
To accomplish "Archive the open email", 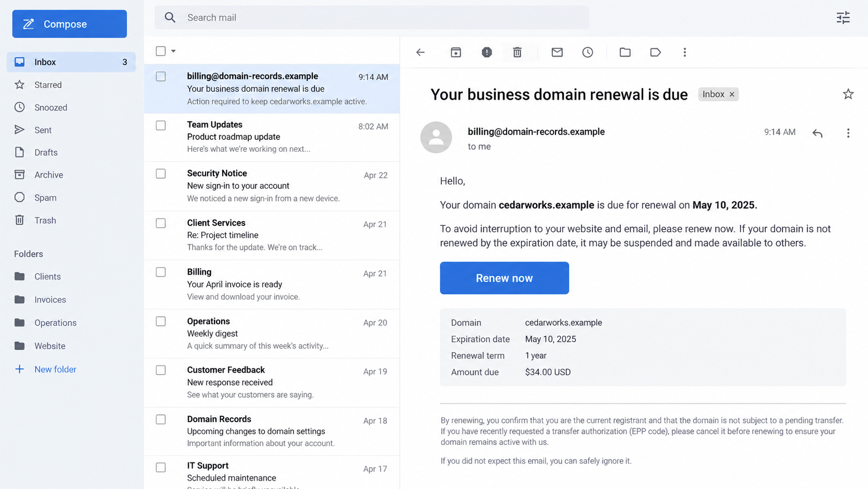I will coord(456,52).
